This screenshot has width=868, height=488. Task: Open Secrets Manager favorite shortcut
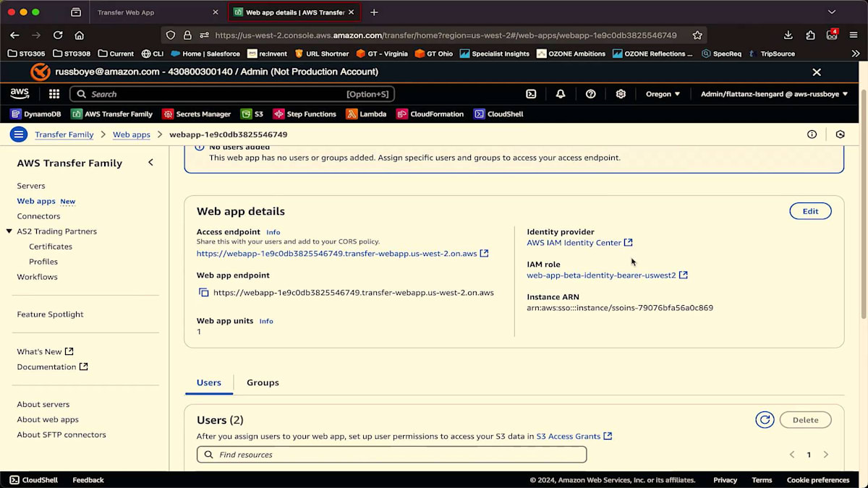point(197,114)
